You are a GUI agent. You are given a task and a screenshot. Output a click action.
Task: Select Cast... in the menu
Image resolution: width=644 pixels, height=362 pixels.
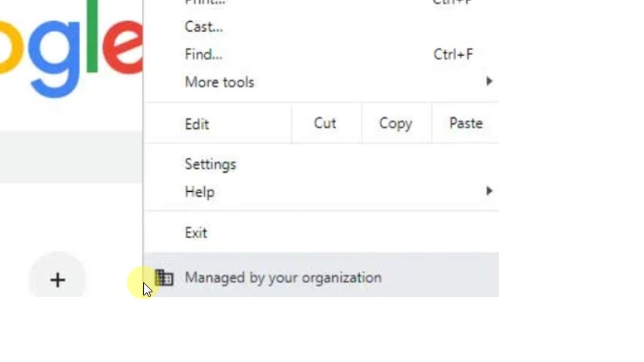tap(204, 27)
